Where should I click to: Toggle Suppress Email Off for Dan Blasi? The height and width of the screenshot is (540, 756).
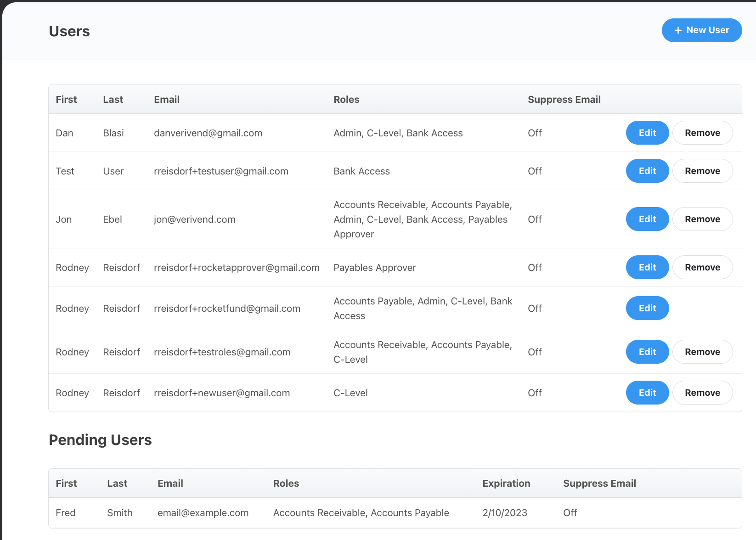(535, 133)
